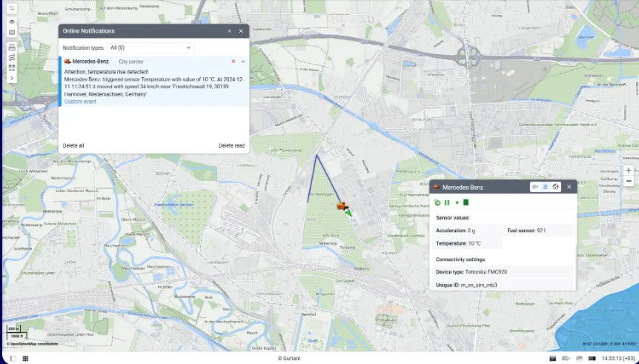Click the © Gurtam footer link
This screenshot has height=364, width=639.
(x=289, y=358)
